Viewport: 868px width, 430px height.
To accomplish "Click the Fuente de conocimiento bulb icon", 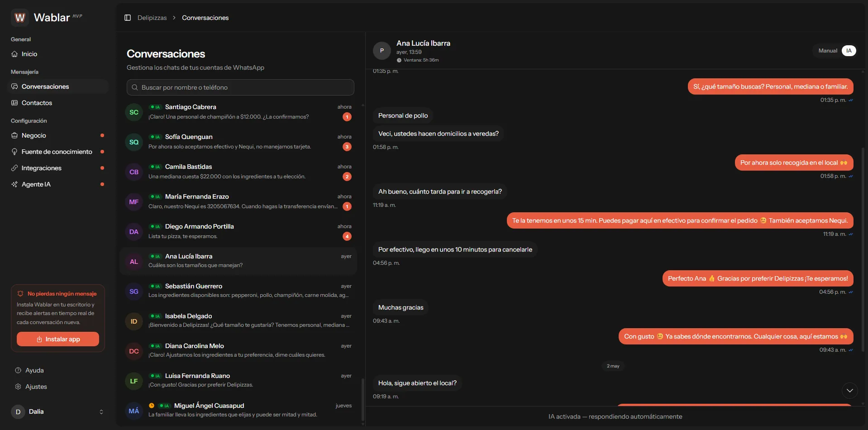I will click(x=14, y=152).
